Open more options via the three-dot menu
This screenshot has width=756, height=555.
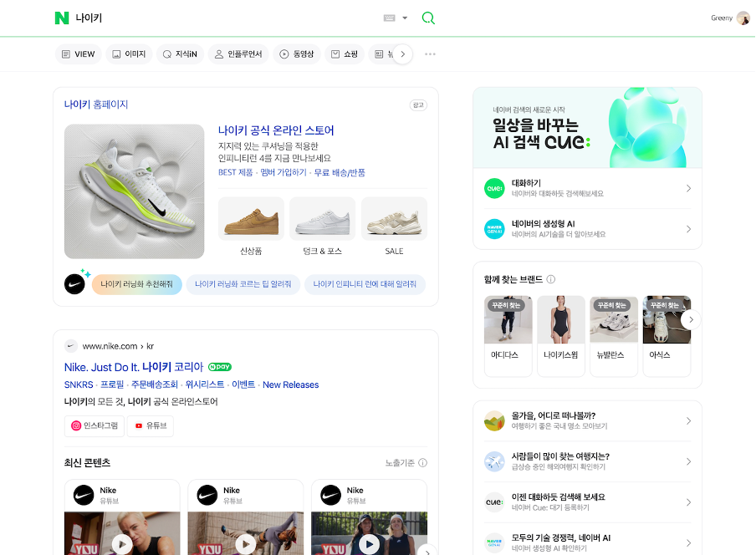(x=430, y=54)
